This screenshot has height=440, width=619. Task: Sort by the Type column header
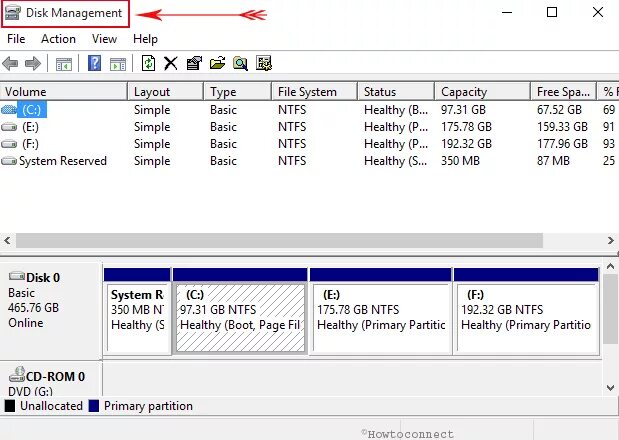(238, 92)
